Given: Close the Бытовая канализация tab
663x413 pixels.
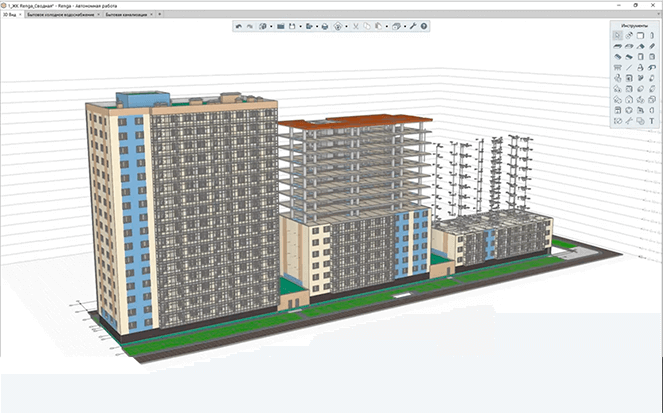Looking at the screenshot, I should (x=150, y=15).
